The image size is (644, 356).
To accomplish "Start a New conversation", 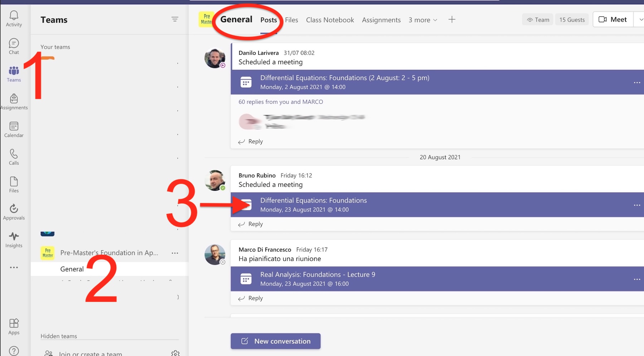I will pos(275,341).
